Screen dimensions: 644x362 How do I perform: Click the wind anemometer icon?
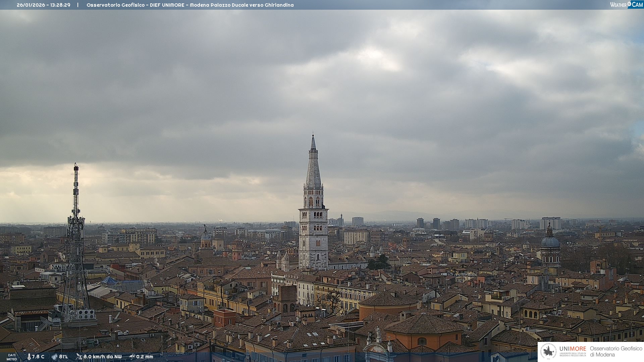[79, 357]
